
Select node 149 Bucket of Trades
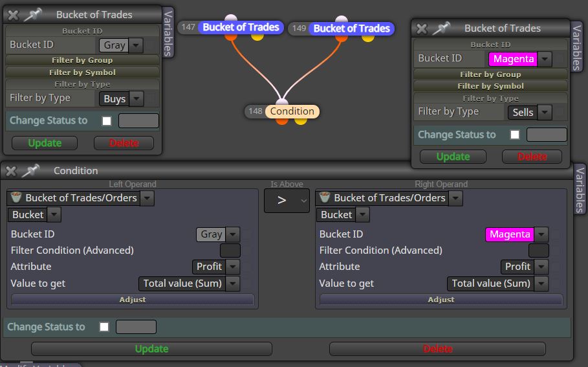pos(351,28)
